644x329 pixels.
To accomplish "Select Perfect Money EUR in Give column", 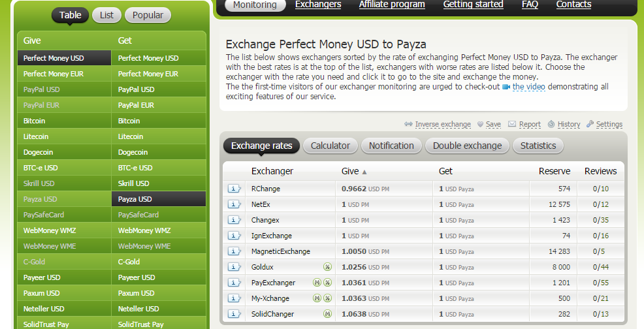I will coord(65,74).
